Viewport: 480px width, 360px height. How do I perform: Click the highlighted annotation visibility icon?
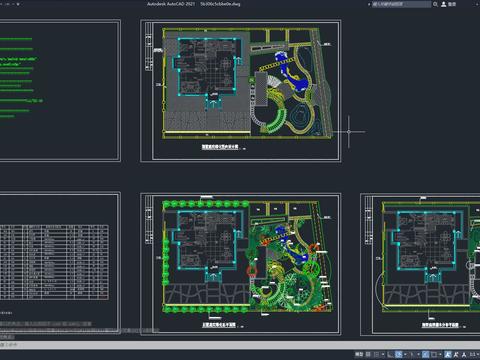(448, 354)
